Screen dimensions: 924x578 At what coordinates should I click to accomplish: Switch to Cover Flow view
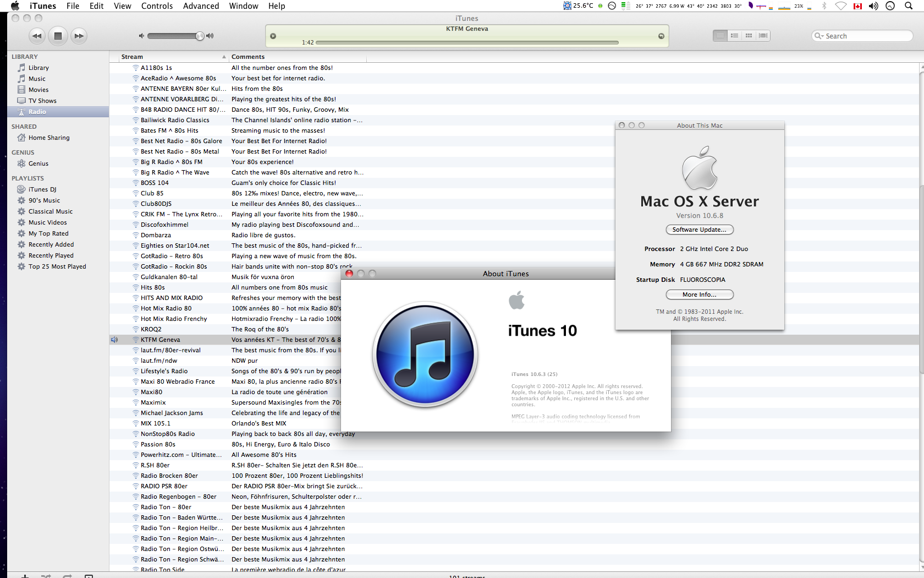[x=763, y=36]
